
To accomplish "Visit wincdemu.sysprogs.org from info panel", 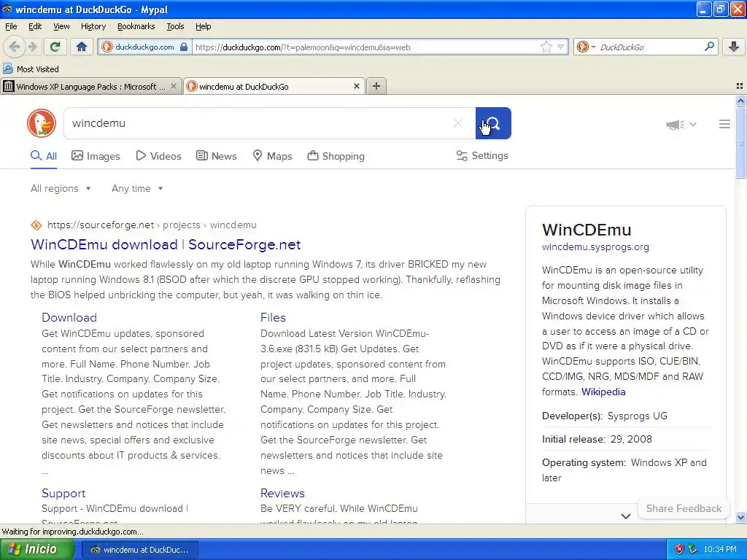I will pyautogui.click(x=595, y=246).
